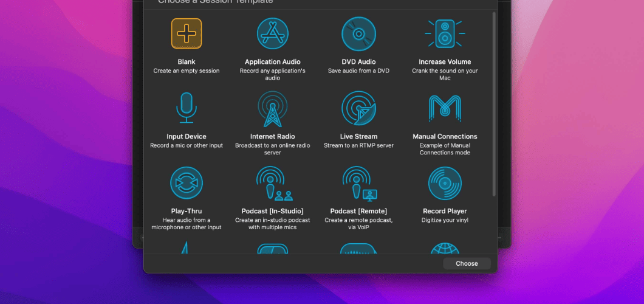Click the template list vertical scrollbar
Viewport: 644px width, 304px height.
[x=494, y=105]
